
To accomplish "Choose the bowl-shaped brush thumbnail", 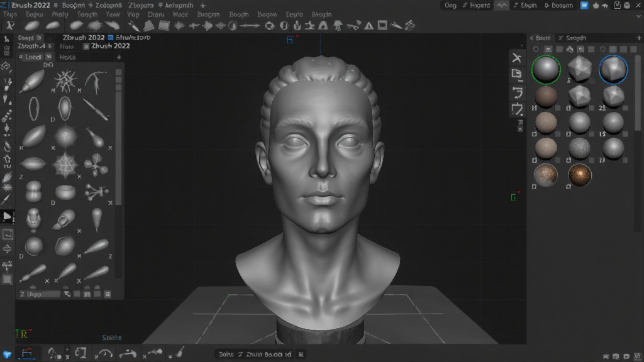I will pyautogui.click(x=65, y=192).
